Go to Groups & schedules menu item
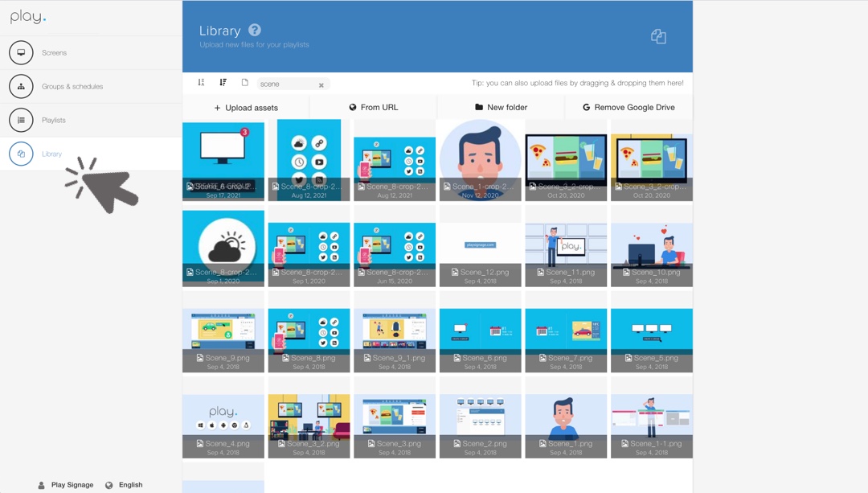The width and height of the screenshot is (868, 493). [x=72, y=86]
